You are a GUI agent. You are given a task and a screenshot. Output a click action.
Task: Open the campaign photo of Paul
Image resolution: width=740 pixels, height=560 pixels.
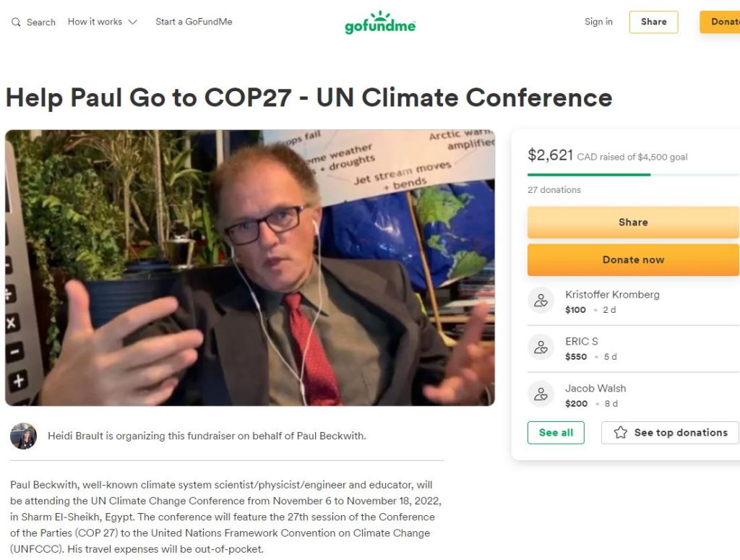(250, 267)
